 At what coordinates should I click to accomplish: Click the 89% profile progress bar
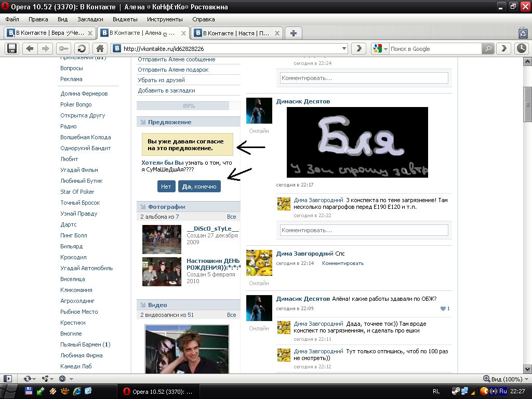tap(182, 106)
